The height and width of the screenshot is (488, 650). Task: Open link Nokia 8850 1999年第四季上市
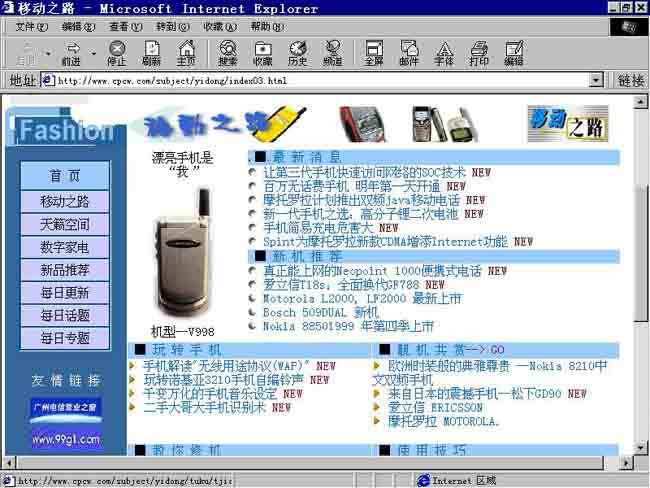pyautogui.click(x=348, y=326)
